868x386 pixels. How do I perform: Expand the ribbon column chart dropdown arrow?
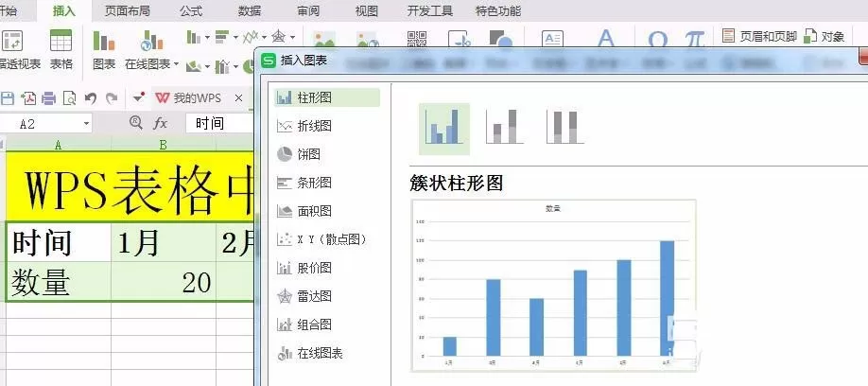point(207,38)
